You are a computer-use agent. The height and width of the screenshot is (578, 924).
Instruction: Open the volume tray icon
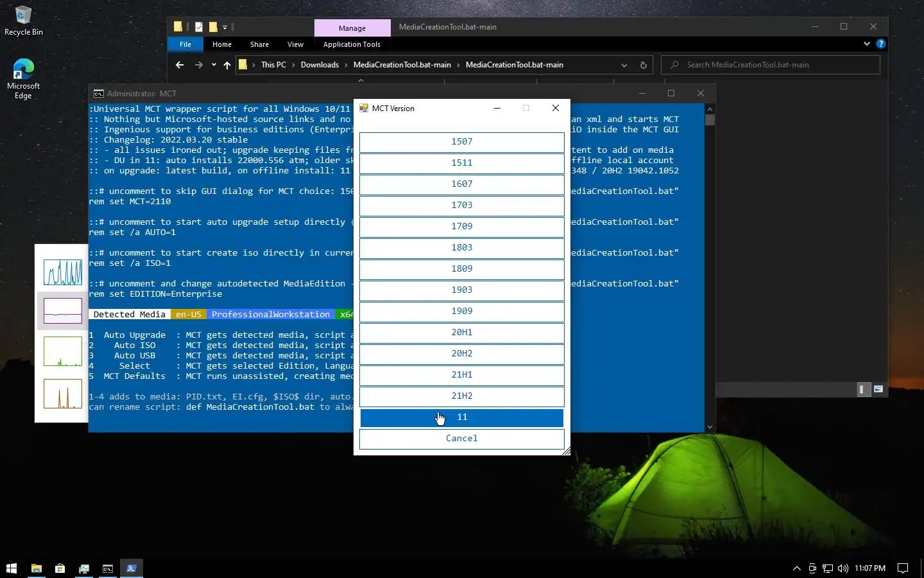pos(843,568)
